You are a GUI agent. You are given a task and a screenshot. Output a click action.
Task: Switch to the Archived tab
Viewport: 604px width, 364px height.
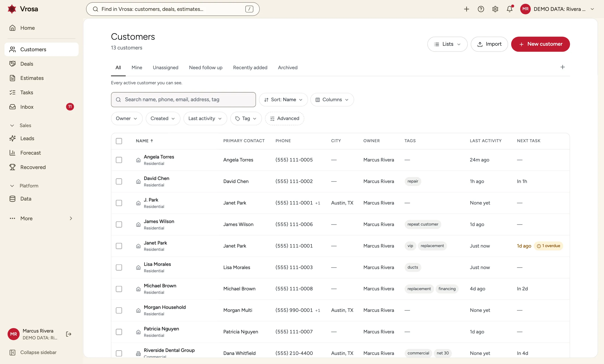[x=288, y=68]
